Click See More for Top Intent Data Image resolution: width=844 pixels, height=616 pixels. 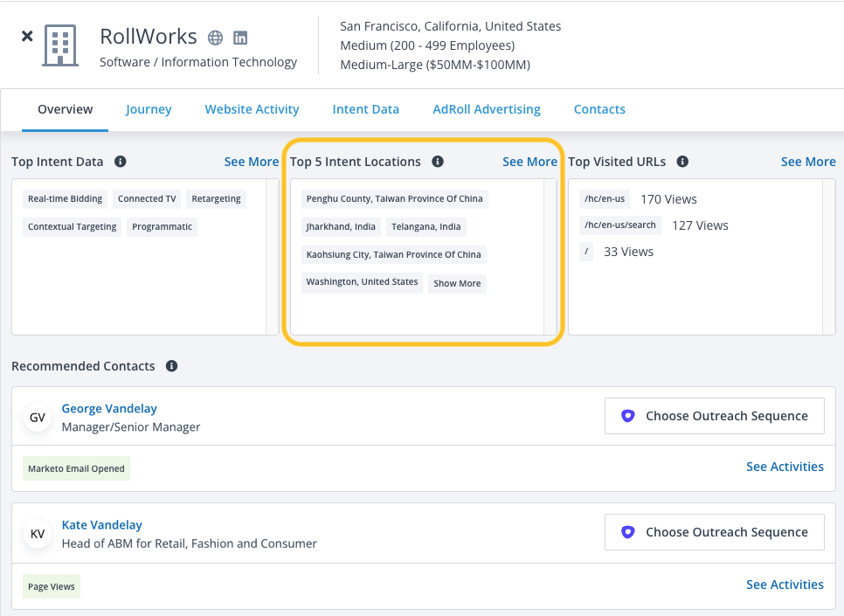(x=251, y=162)
